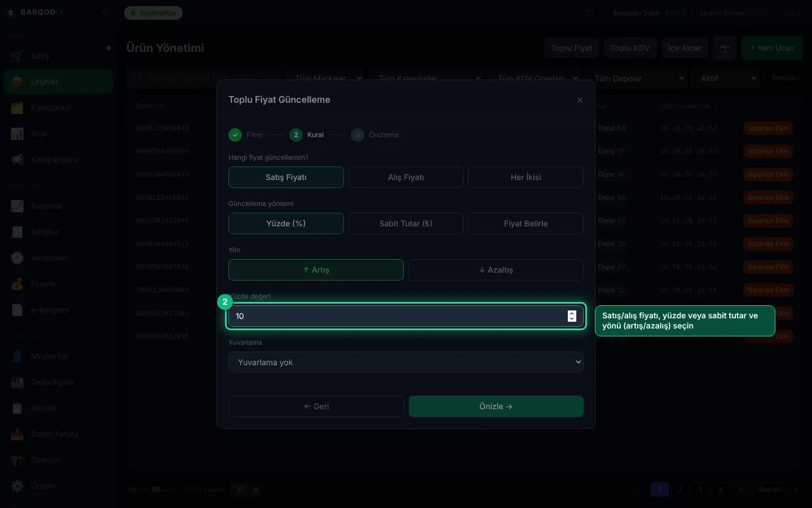Image resolution: width=812 pixels, height=508 pixels.
Task: Click the Yüzde değeri number field
Action: coord(406,316)
